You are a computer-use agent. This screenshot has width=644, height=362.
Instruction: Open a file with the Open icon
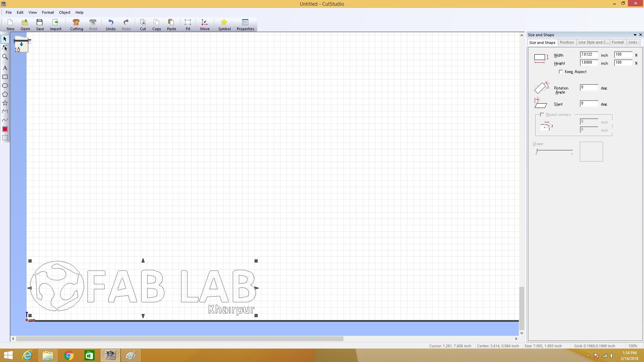(25, 24)
